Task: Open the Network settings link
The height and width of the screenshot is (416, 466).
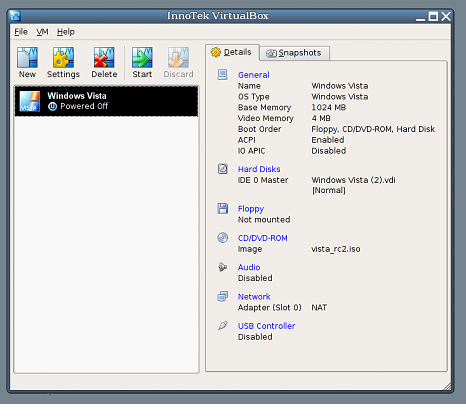Action: pyautogui.click(x=254, y=297)
